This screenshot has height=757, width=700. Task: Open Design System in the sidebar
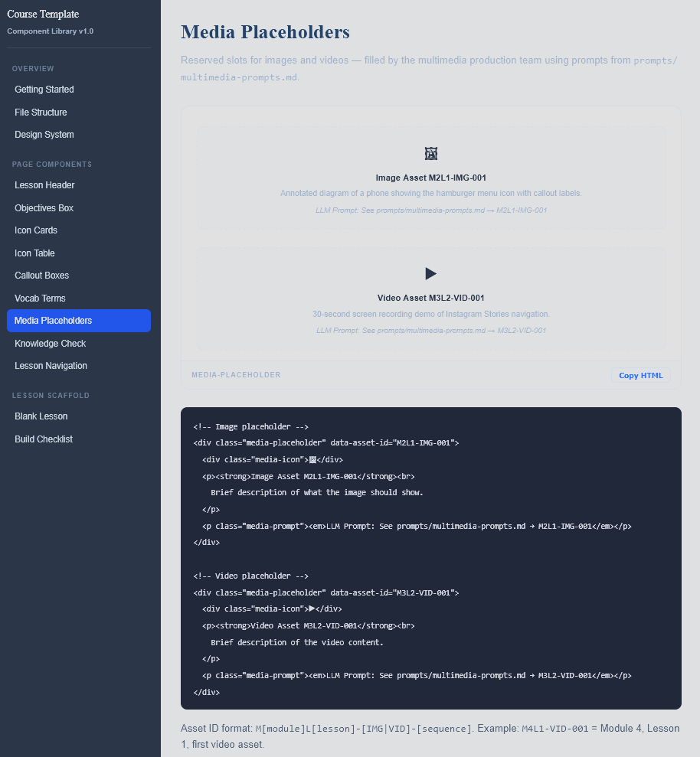coord(44,135)
